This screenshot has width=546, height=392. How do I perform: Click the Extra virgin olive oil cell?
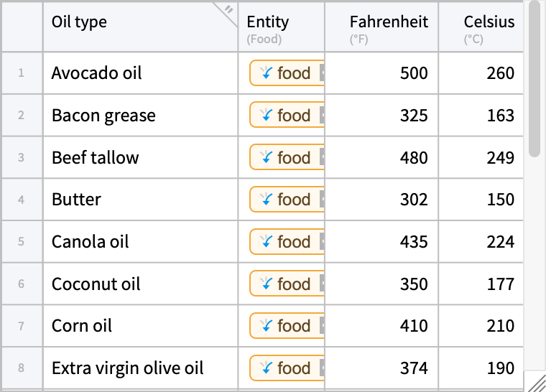140,368
